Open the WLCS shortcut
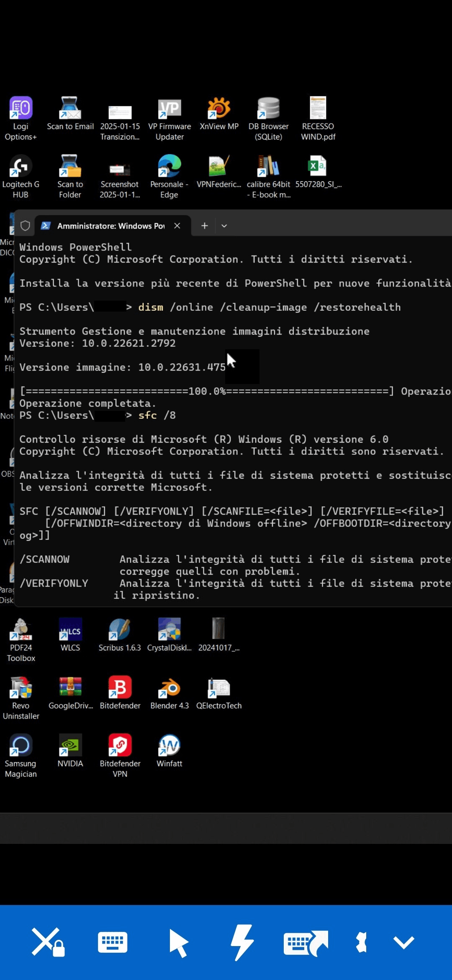452x980 pixels. pyautogui.click(x=70, y=635)
